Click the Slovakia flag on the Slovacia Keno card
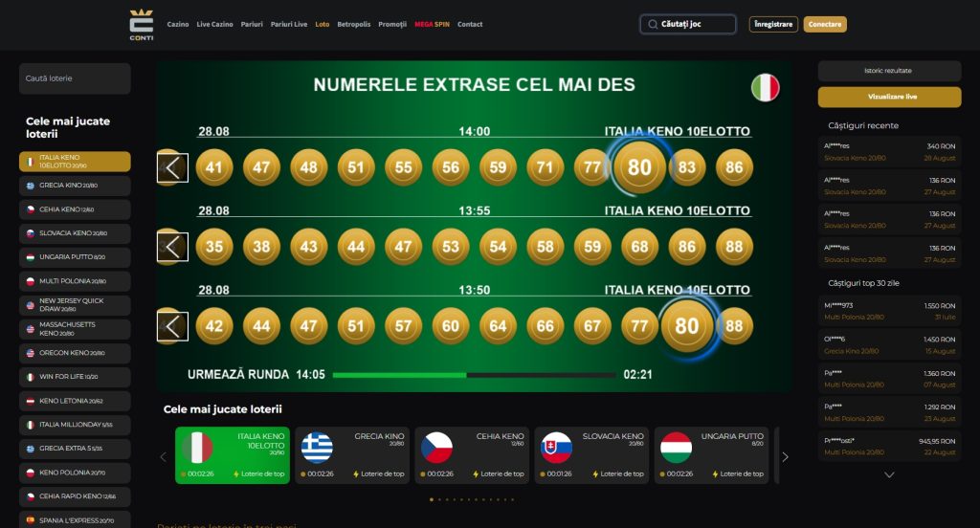 (x=556, y=448)
